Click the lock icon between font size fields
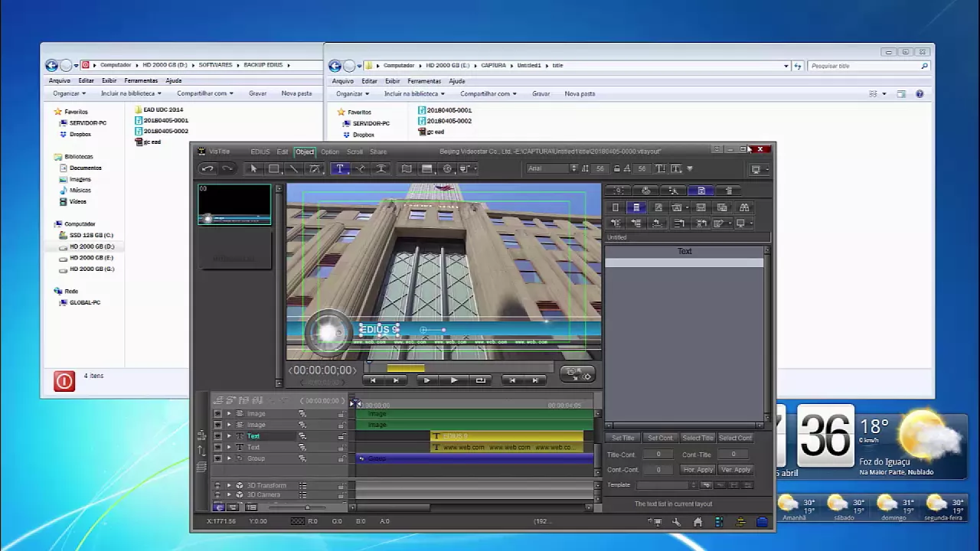Viewport: 980px width, 551px height. click(616, 168)
